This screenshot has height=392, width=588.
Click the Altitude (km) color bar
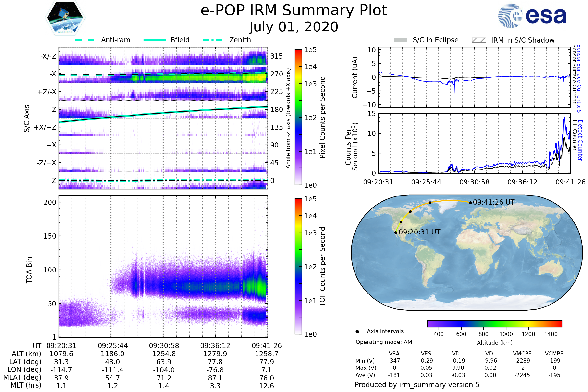[494, 323]
